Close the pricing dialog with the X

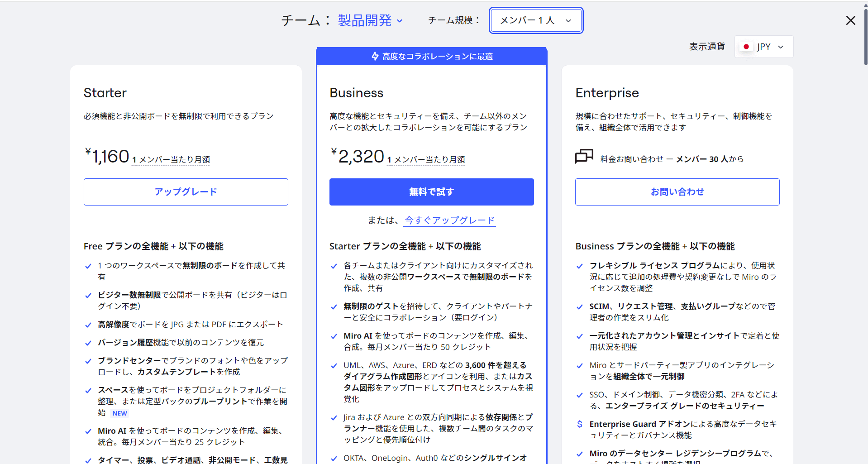pos(850,20)
